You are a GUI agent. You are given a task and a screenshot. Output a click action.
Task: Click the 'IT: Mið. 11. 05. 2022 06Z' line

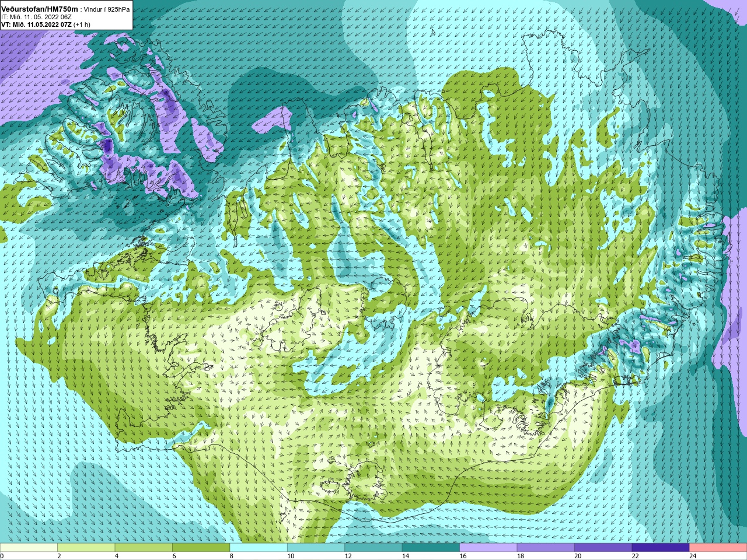(x=36, y=17)
